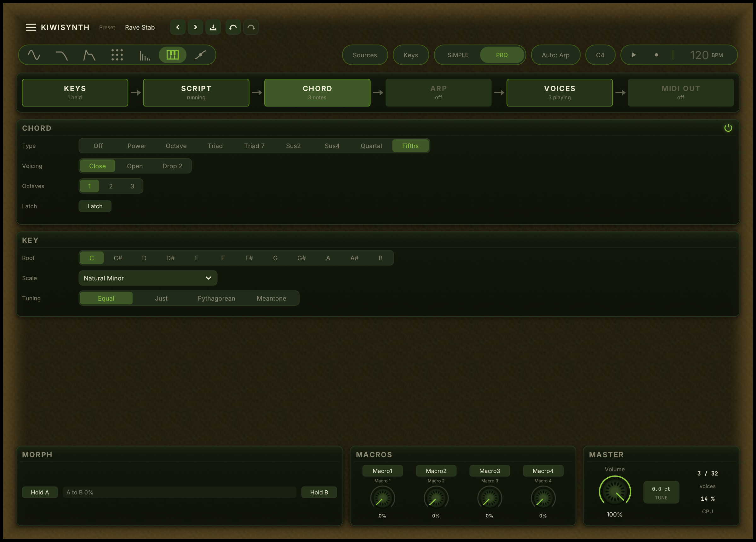
Task: Open the filter curve page
Action: pyautogui.click(x=62, y=55)
